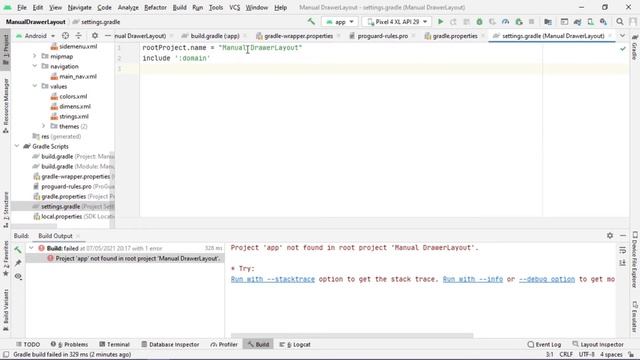
Task: Toggle the eye view icon in Build panel
Action: 18,276
